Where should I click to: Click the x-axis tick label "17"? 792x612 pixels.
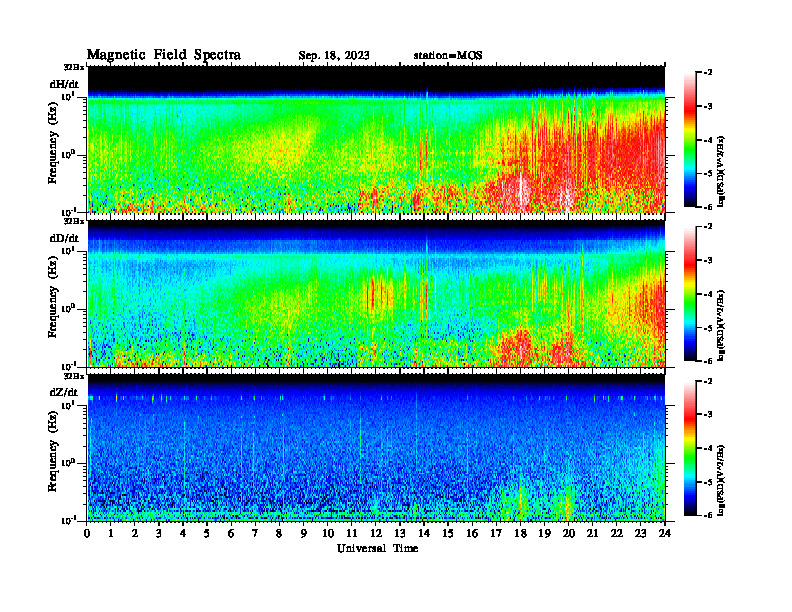[497, 533]
